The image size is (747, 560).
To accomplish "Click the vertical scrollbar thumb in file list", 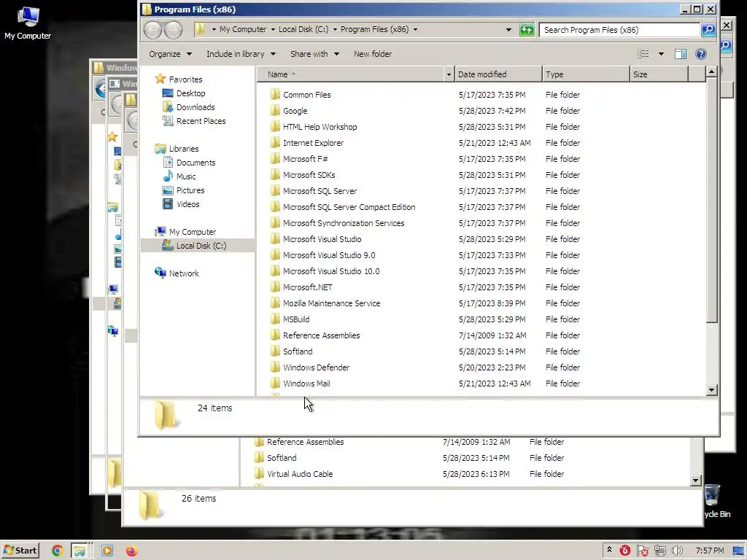I will [711, 200].
